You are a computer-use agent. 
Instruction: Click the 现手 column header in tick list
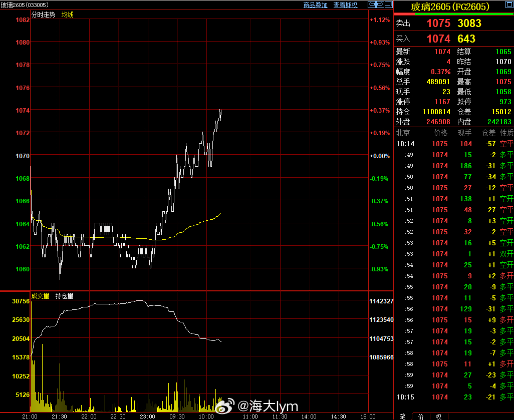pyautogui.click(x=464, y=133)
